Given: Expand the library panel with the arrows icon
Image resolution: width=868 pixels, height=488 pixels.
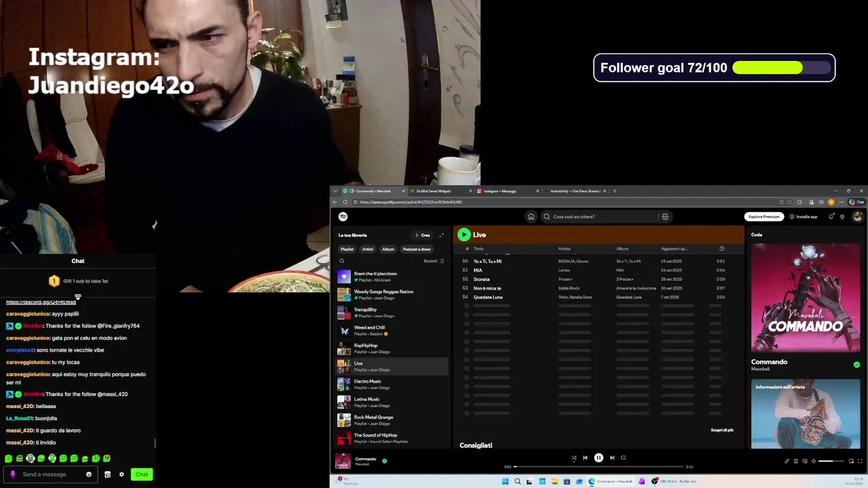Looking at the screenshot, I should click(441, 235).
